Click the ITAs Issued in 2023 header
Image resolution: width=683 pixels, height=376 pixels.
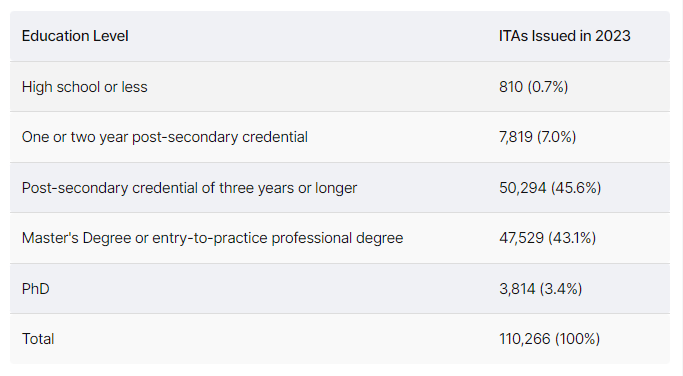[565, 36]
